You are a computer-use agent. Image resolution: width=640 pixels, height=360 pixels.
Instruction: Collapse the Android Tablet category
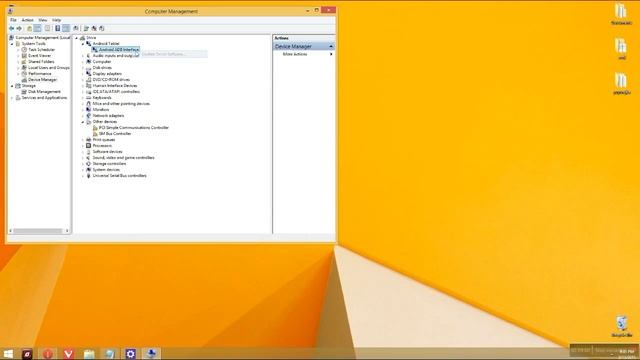[83, 44]
